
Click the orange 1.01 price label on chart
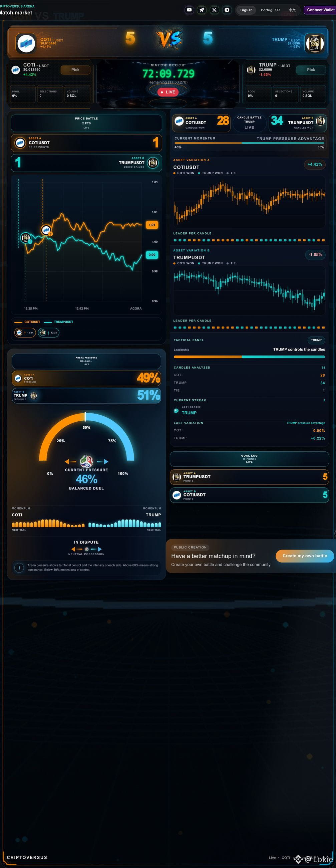coord(152,225)
